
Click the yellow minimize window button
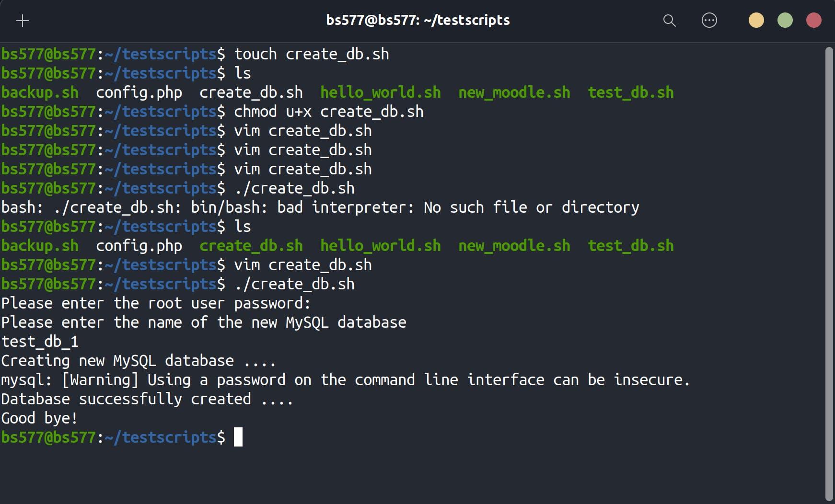click(x=756, y=21)
